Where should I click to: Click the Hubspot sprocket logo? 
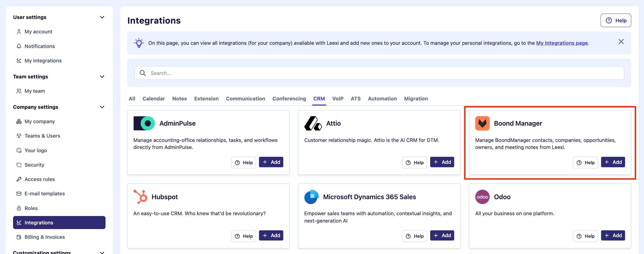coord(140,197)
